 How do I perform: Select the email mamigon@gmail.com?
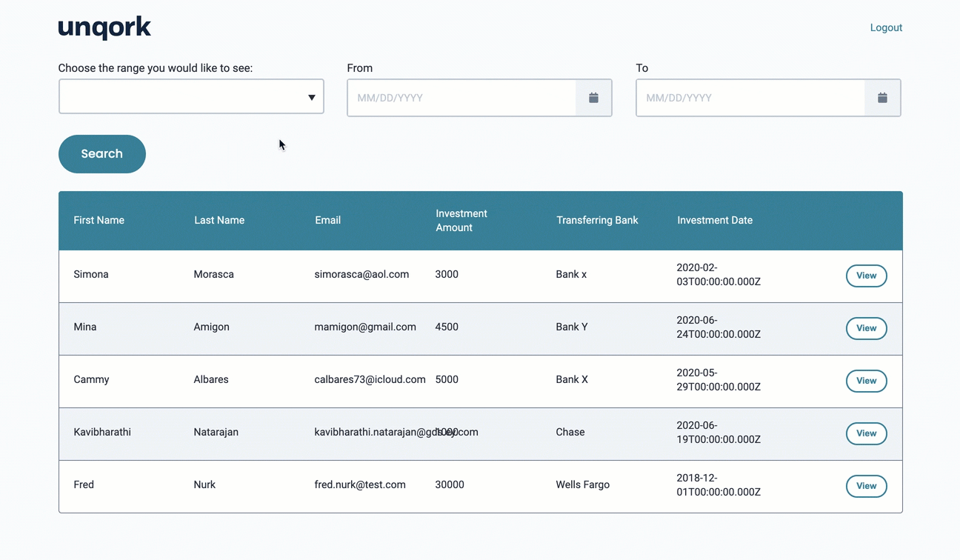[365, 327]
